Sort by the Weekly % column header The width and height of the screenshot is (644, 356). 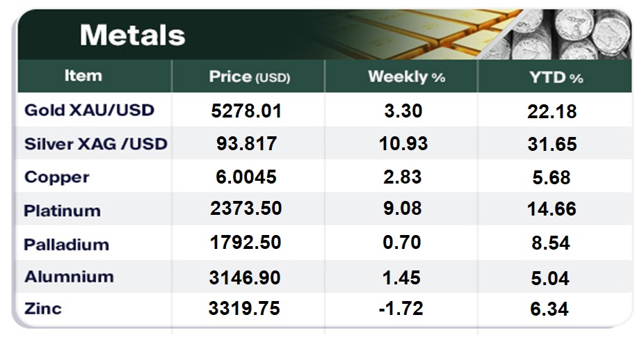(406, 76)
